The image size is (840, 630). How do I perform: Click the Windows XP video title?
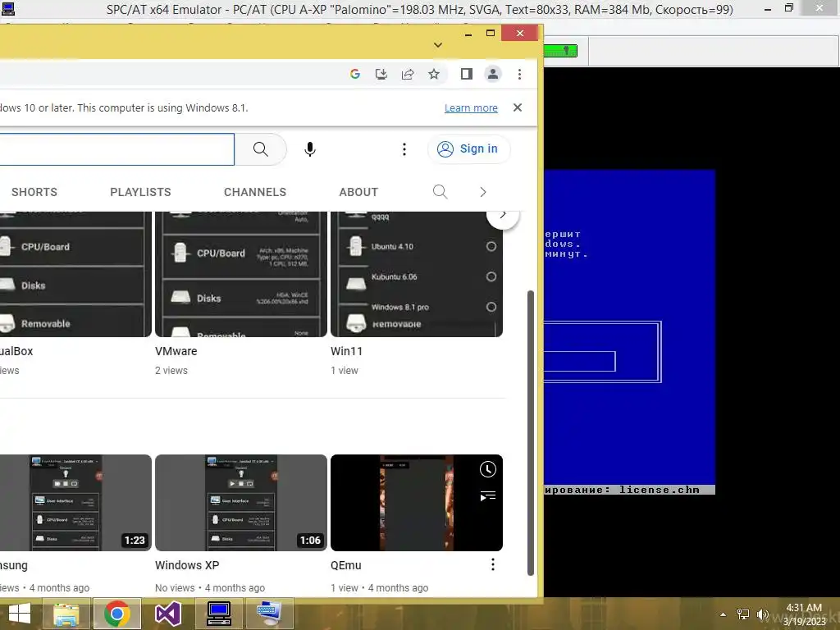pos(187,565)
